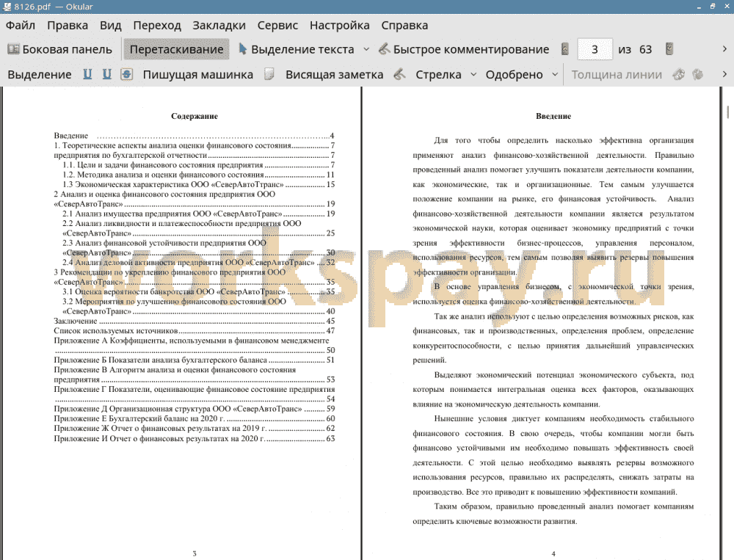
Task: Click the Введение heading on page 4
Action: (x=553, y=116)
